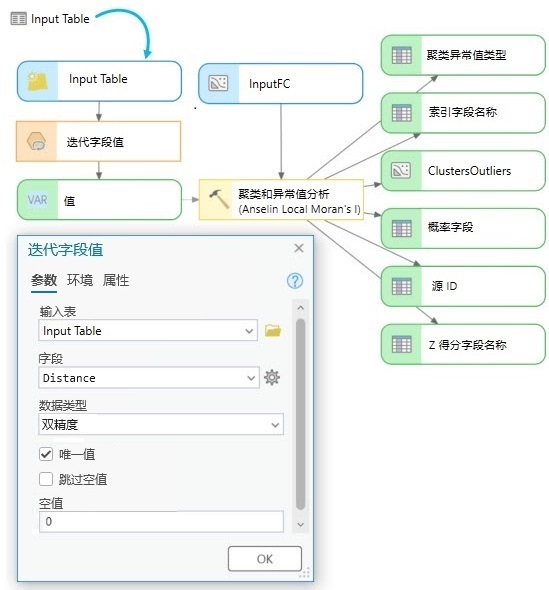Click the dialog vertical scrollbar thumb
Viewport: 549px width, 590px height.
(x=300, y=414)
